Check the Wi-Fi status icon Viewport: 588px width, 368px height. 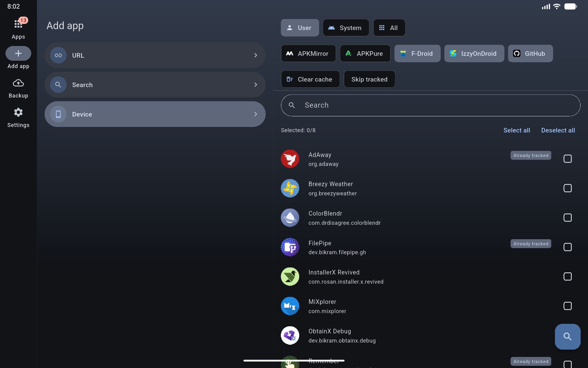coord(557,6)
